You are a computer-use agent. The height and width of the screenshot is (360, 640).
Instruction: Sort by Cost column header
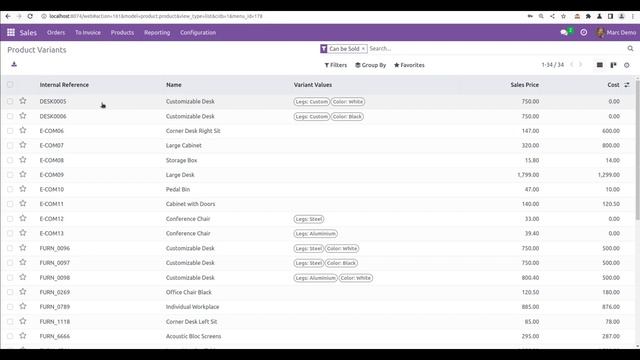[613, 85]
